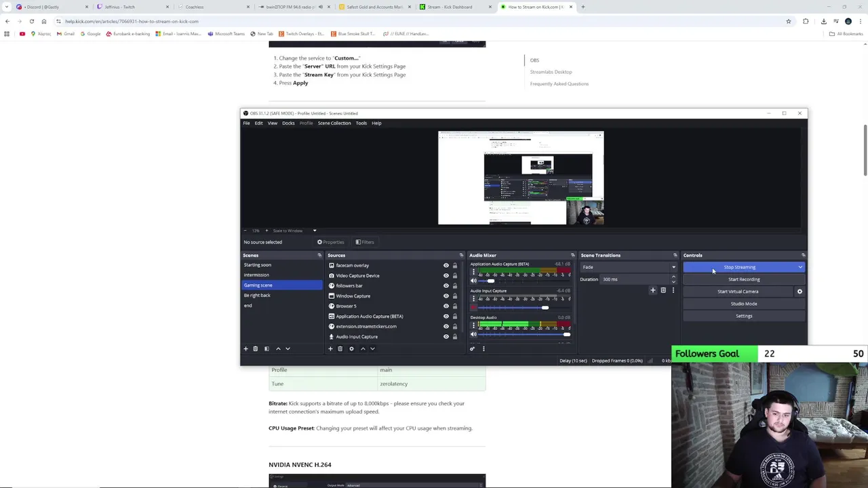Hide the facecam overlay source
Screen dimensions: 868x488
(x=446, y=266)
